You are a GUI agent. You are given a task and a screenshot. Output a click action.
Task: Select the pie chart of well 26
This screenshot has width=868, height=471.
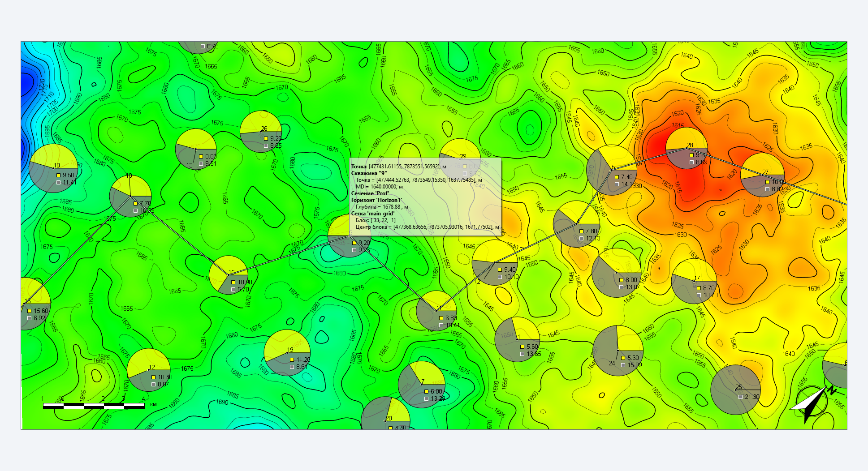click(261, 132)
